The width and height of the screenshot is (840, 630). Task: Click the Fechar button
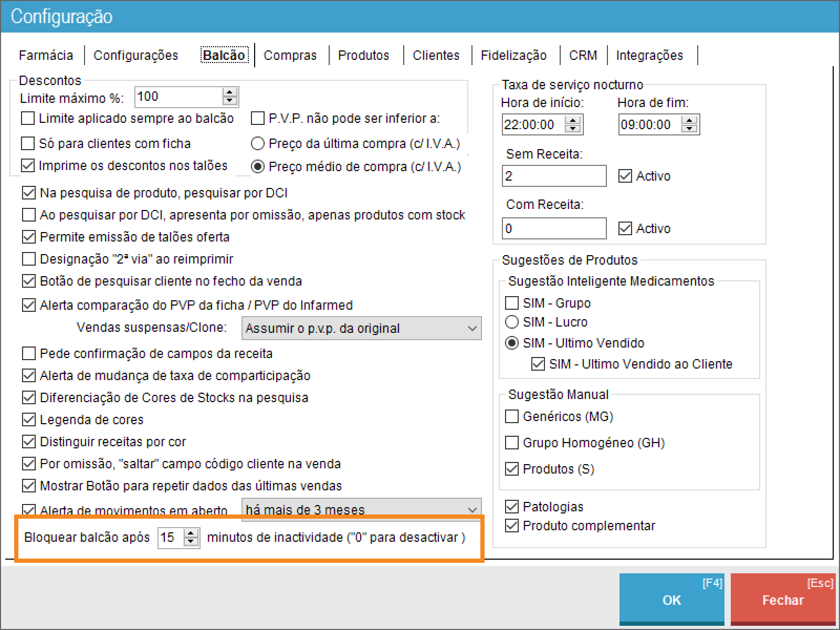click(x=783, y=600)
